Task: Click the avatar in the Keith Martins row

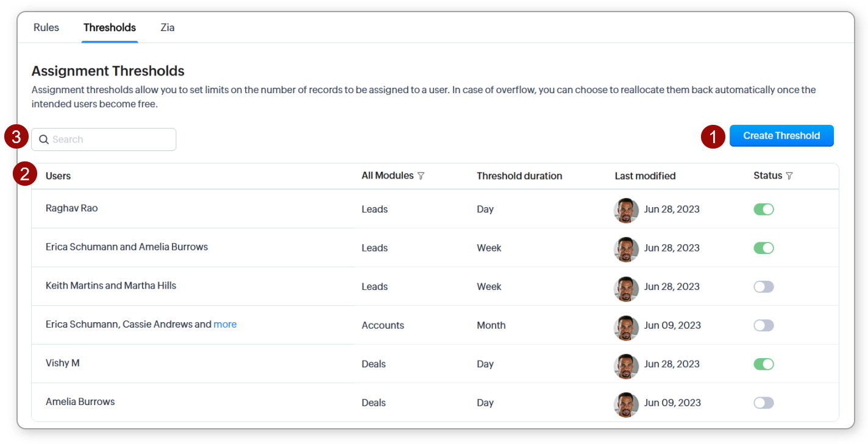Action: click(626, 287)
